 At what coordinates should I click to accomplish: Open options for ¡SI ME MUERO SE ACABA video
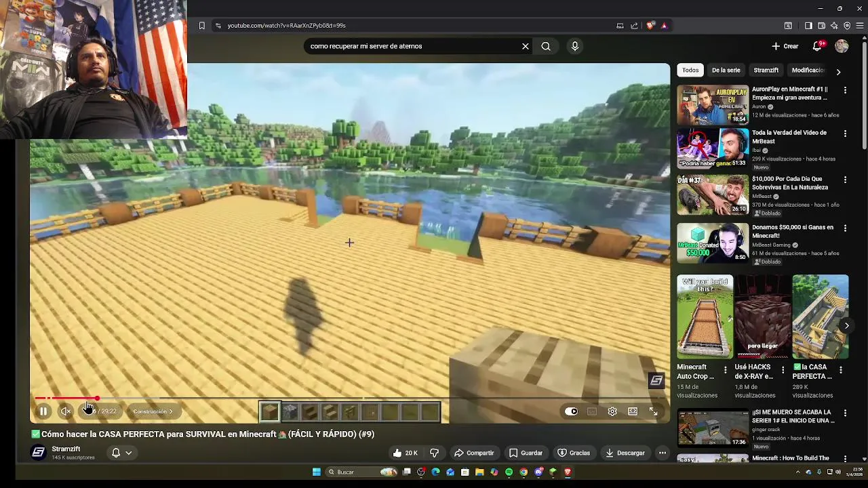[845, 413]
